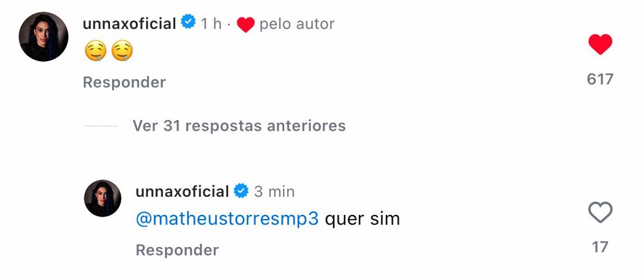Screen dimensions: 644x276
Task: Click the second drooling face emoji
Action: click(122, 51)
